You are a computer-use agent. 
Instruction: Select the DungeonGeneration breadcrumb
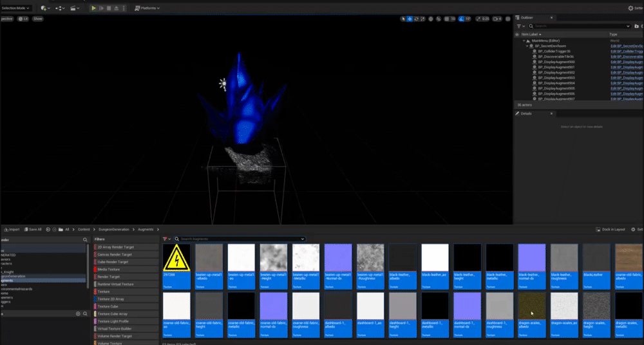click(x=114, y=230)
